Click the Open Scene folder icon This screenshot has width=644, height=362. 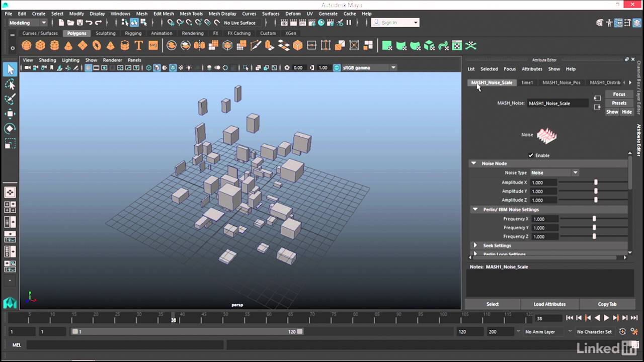(70, 23)
